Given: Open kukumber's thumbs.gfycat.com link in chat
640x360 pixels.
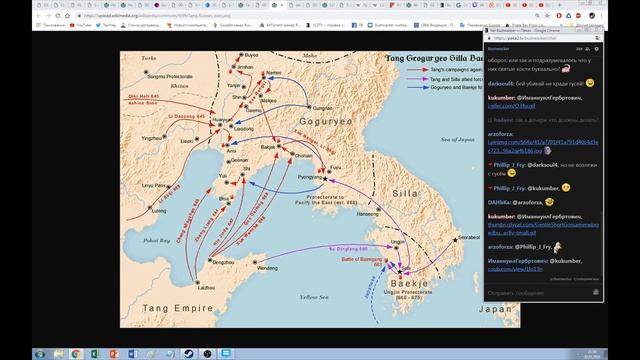Looking at the screenshot, I should (543, 229).
